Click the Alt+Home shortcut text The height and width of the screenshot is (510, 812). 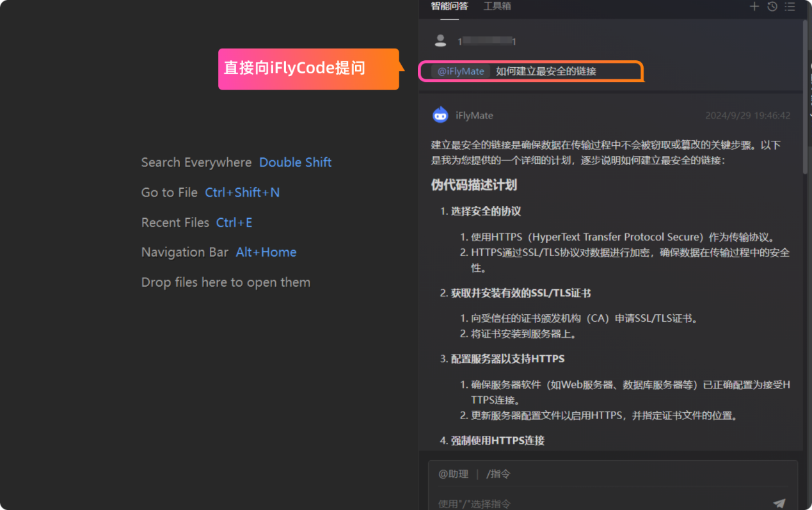(266, 252)
